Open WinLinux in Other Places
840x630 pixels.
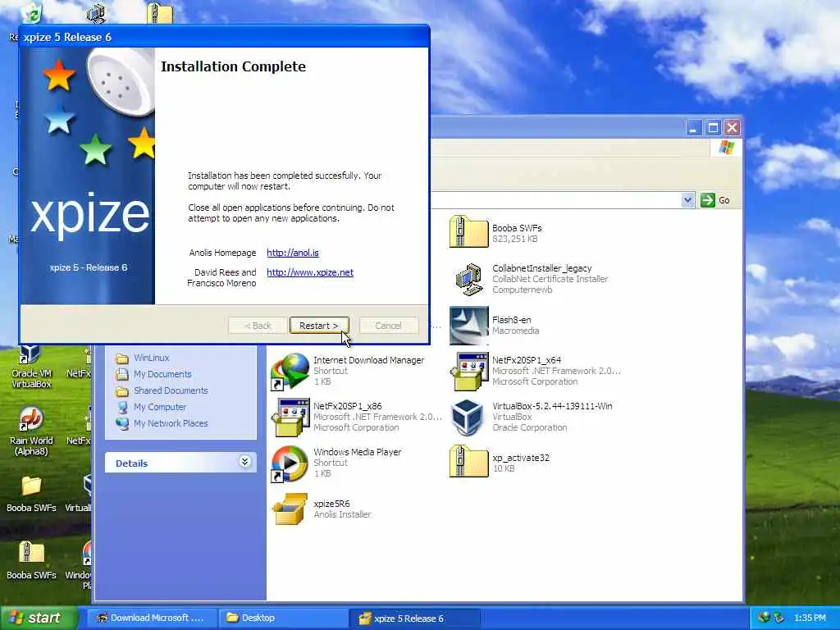click(152, 358)
